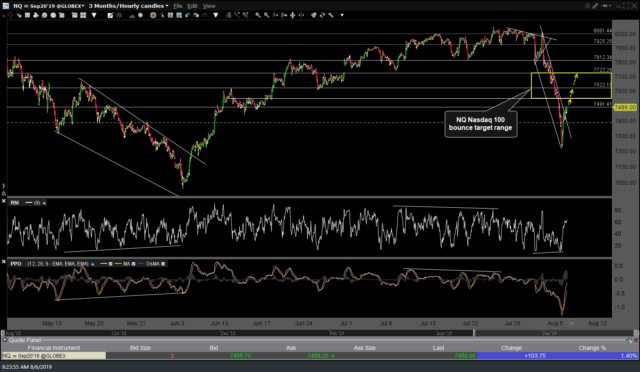640x372 pixels.
Task: Click the white PPO line color swatch
Action: (x=103, y=264)
